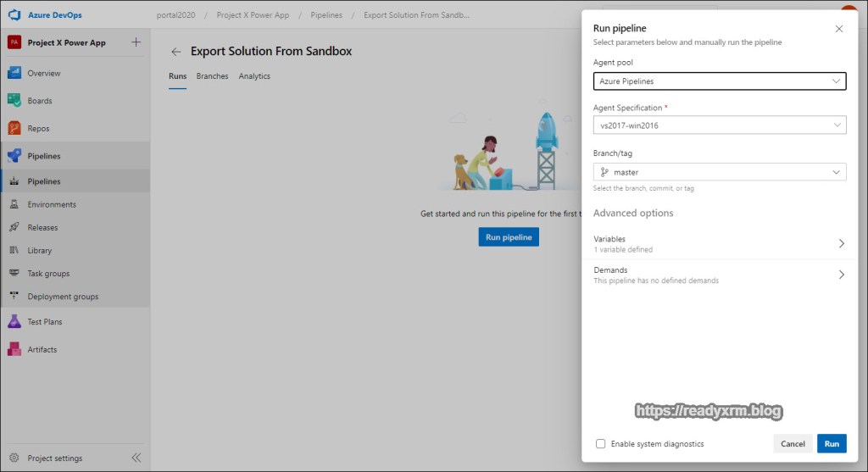Switch to the Analytics tab
This screenshot has width=868, height=472.
(x=254, y=76)
